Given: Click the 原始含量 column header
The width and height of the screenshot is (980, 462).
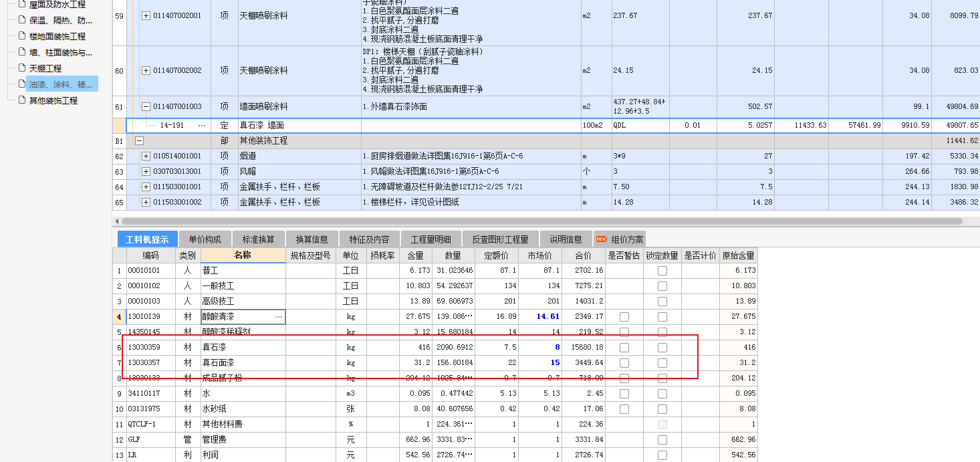Looking at the screenshot, I should point(738,255).
